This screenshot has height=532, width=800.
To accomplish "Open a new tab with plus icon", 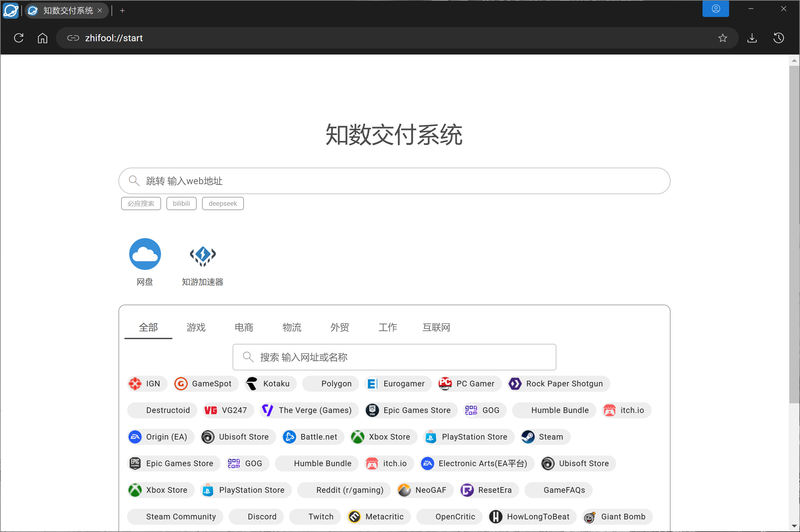I will 122,11.
